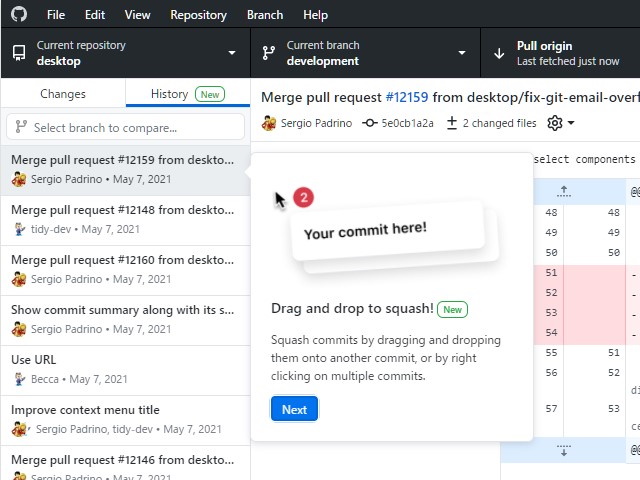Click the repository icon beside desktop
This screenshot has width=640, height=480.
click(19, 53)
